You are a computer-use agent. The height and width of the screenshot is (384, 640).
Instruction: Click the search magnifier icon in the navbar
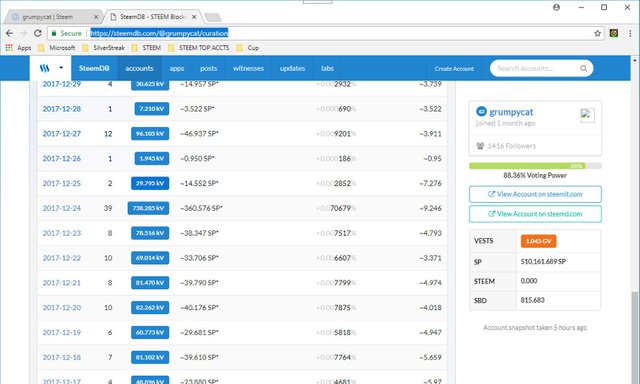[x=584, y=69]
